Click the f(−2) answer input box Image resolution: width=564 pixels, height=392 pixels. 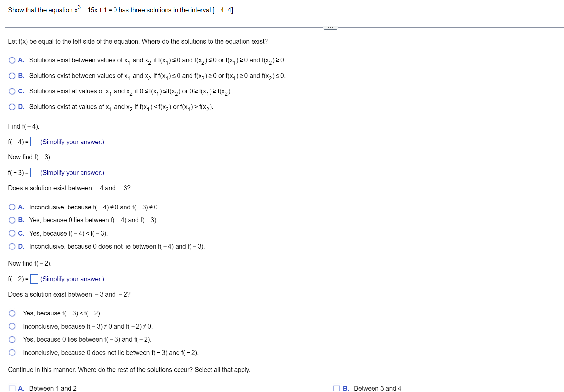coord(34,279)
